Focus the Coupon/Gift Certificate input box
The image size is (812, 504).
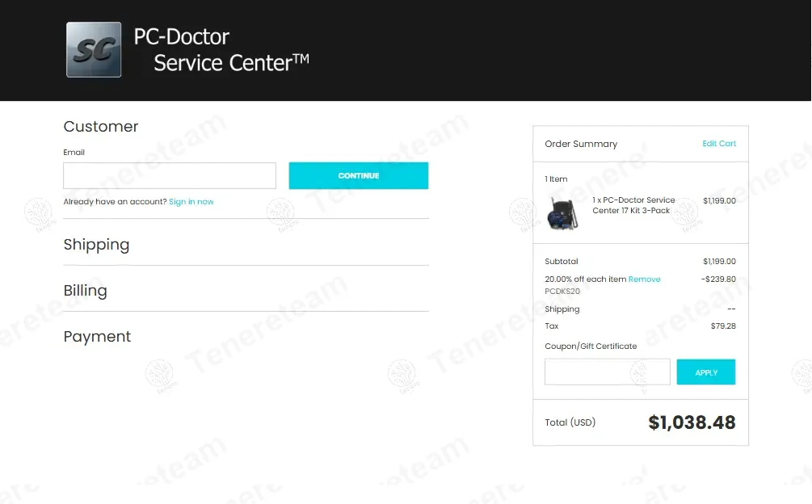click(x=607, y=372)
